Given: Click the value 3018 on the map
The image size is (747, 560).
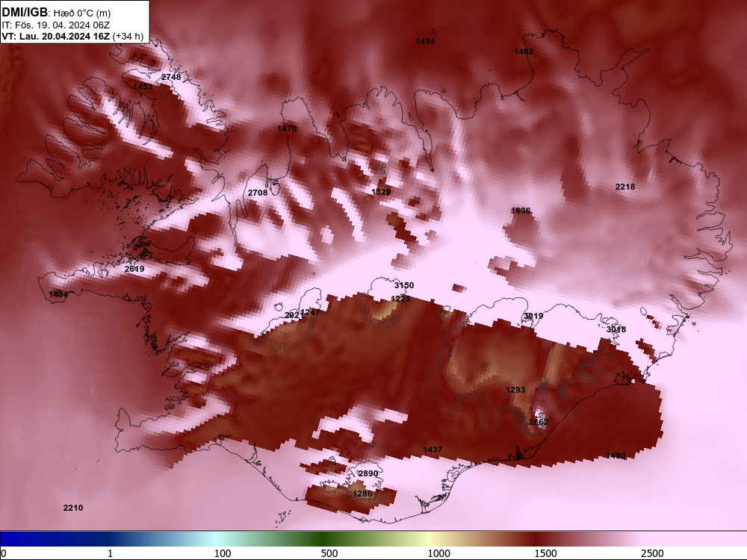Looking at the screenshot, I should click(x=616, y=329).
